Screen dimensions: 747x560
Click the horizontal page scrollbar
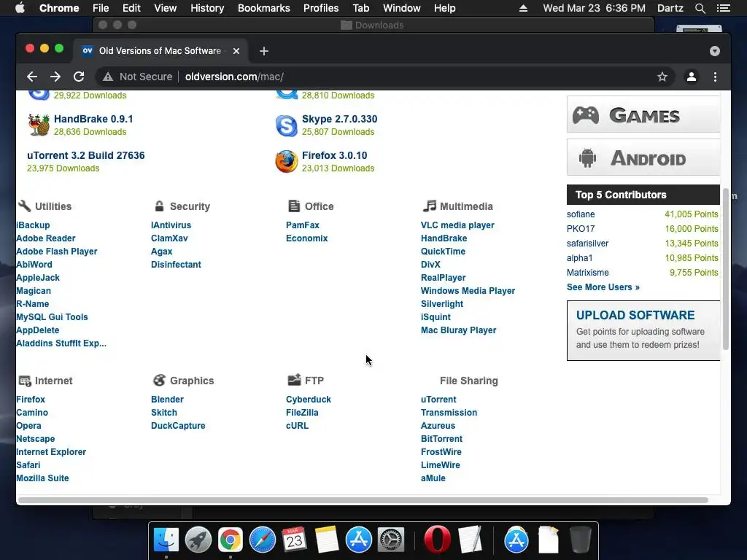pyautogui.click(x=363, y=500)
